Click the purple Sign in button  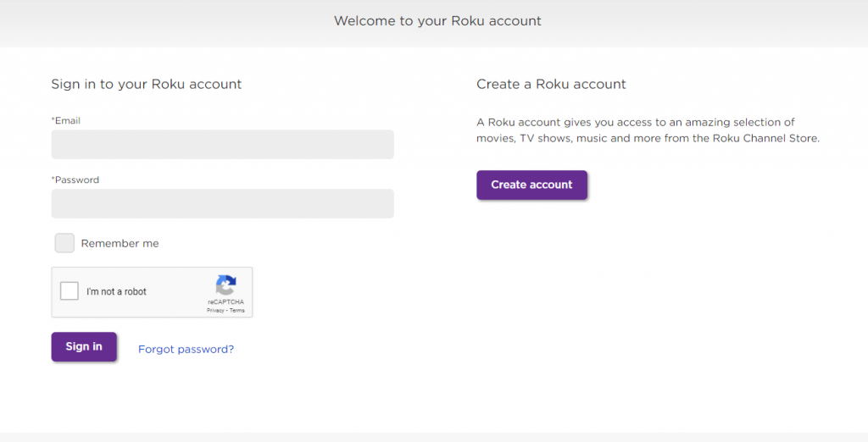point(84,347)
